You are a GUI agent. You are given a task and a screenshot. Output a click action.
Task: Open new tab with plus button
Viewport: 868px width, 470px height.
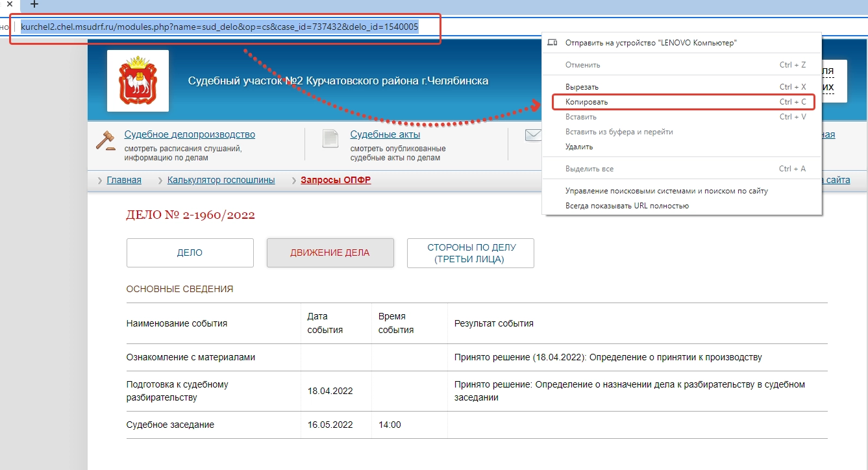[x=34, y=5]
